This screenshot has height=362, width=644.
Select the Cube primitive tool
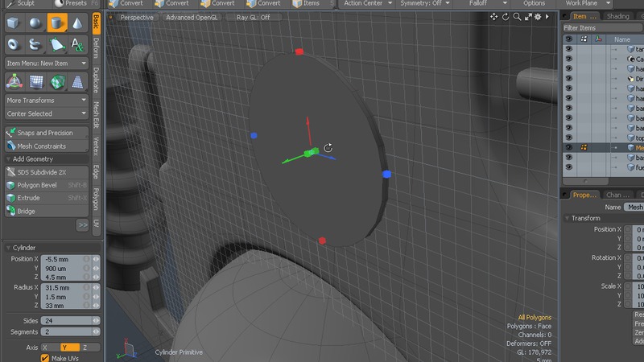click(x=14, y=23)
